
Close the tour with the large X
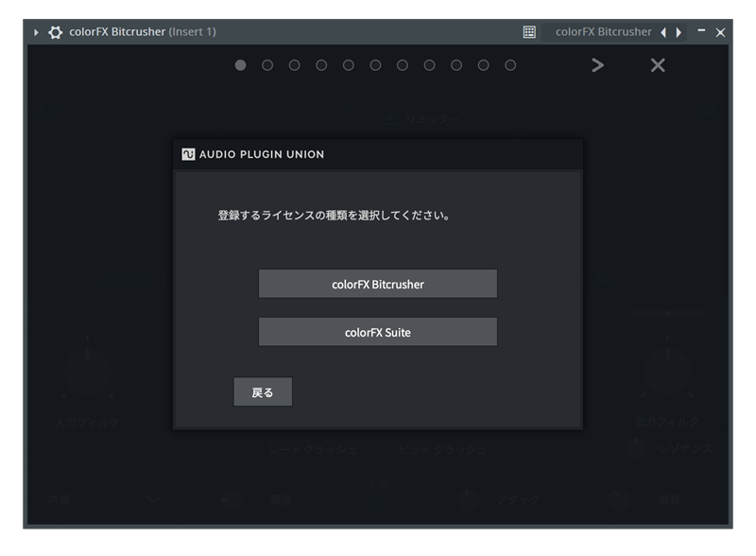[658, 65]
